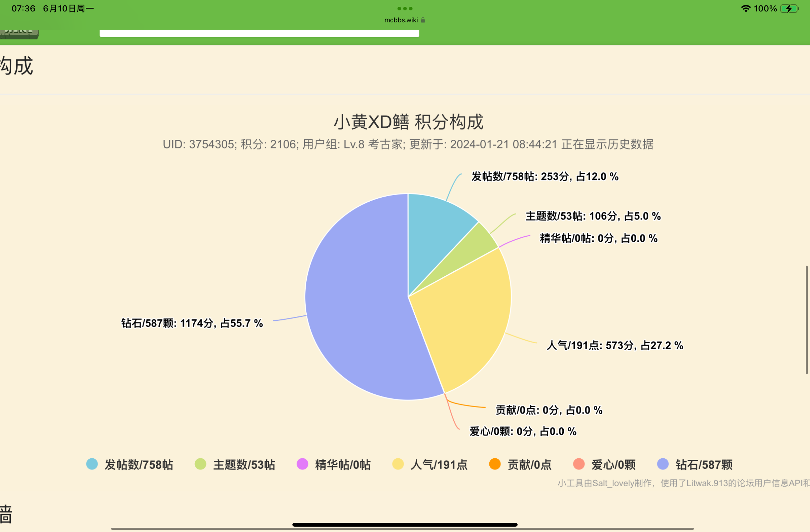Open the three-dot multitasking menu
810x532 pixels.
click(405, 8)
